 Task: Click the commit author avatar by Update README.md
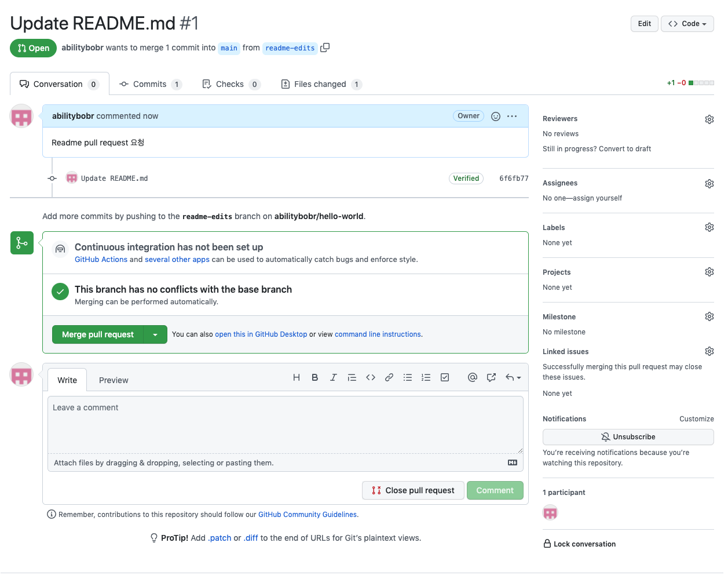pos(72,178)
